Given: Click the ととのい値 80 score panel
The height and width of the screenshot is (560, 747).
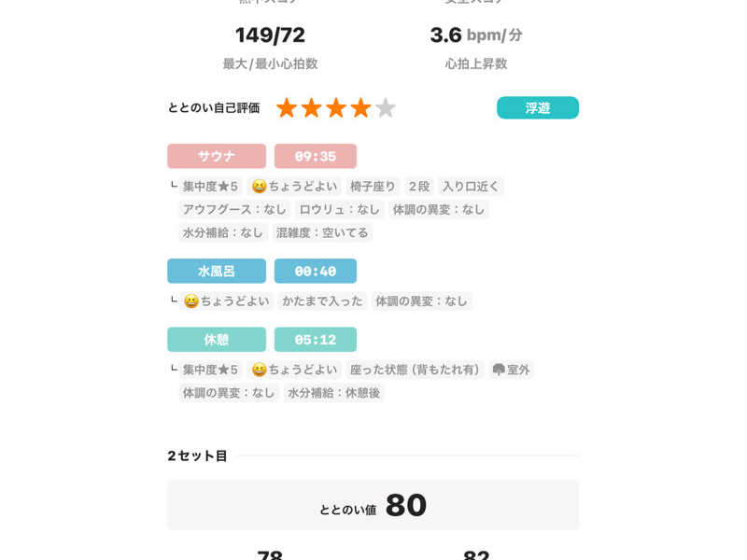Looking at the screenshot, I should 373,505.
